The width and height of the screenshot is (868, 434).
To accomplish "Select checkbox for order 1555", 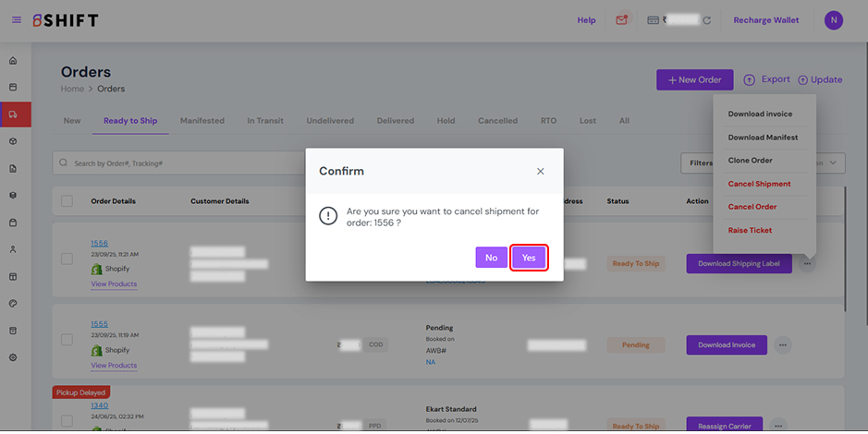I will tap(67, 341).
